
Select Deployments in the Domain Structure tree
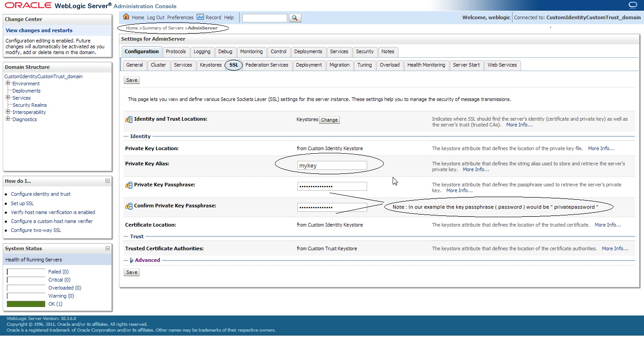tap(26, 91)
